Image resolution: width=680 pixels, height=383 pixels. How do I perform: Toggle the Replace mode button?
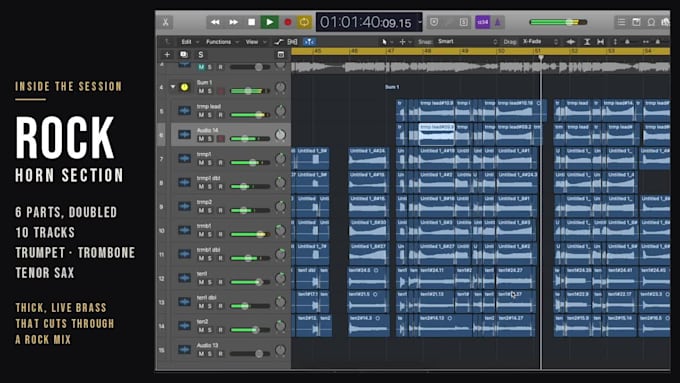434,22
